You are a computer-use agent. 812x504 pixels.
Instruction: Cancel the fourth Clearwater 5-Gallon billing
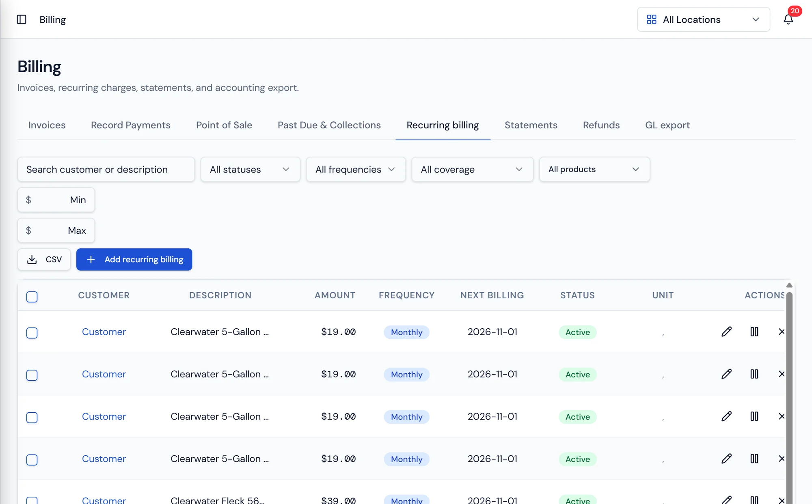pyautogui.click(x=781, y=459)
